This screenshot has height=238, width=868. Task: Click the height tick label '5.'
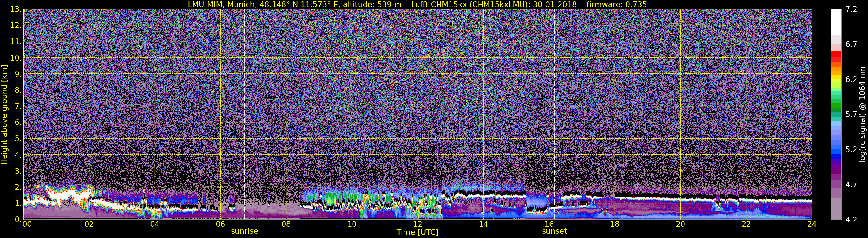pyautogui.click(x=18, y=139)
